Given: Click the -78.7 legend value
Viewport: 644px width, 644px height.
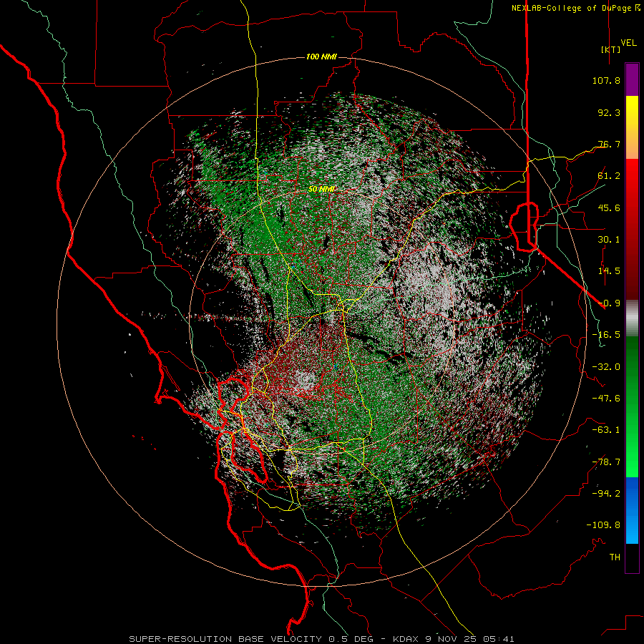Looking at the screenshot, I should (x=606, y=462).
